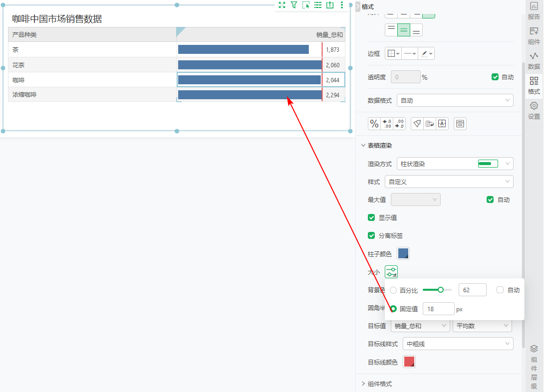Viewport: 544px width, 392px height.
Task: Open the 目标线样式 dropdown showing 中粗线
Action: tap(458, 344)
